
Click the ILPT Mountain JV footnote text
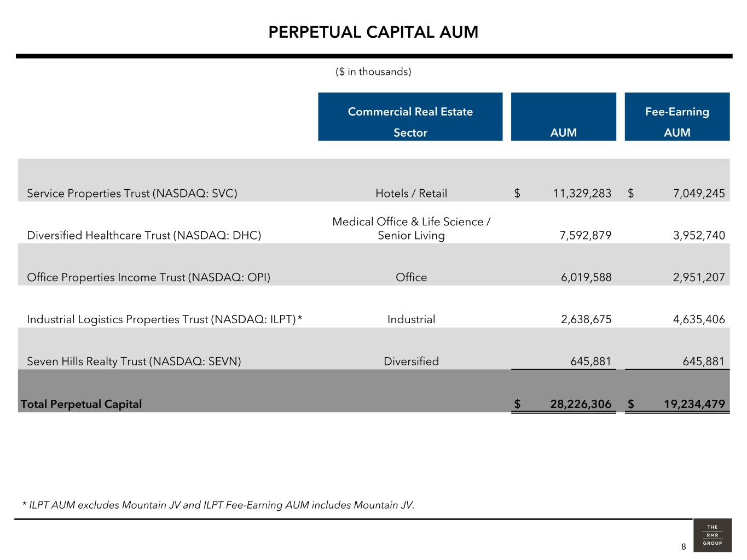coord(218,505)
